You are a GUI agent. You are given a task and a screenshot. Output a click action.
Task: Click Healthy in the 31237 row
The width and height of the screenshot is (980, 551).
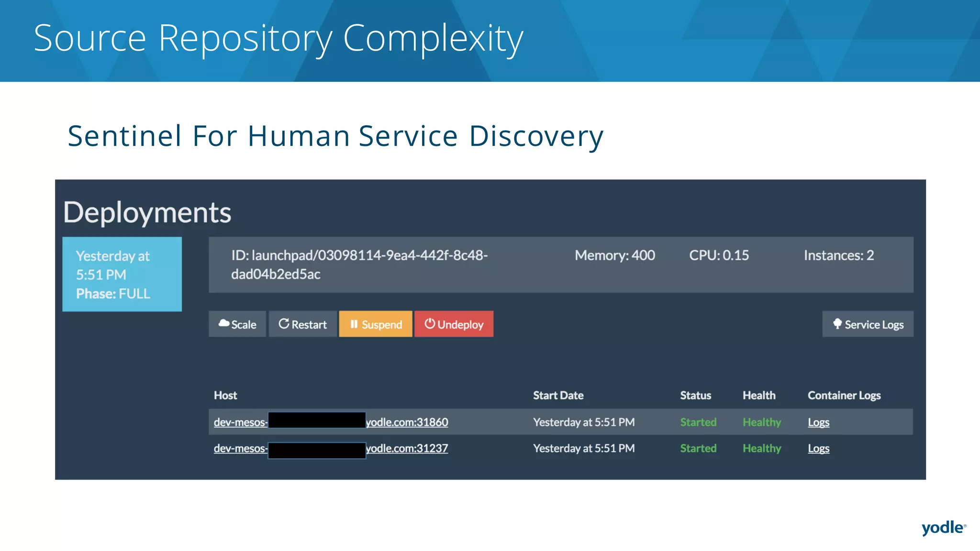pos(762,449)
